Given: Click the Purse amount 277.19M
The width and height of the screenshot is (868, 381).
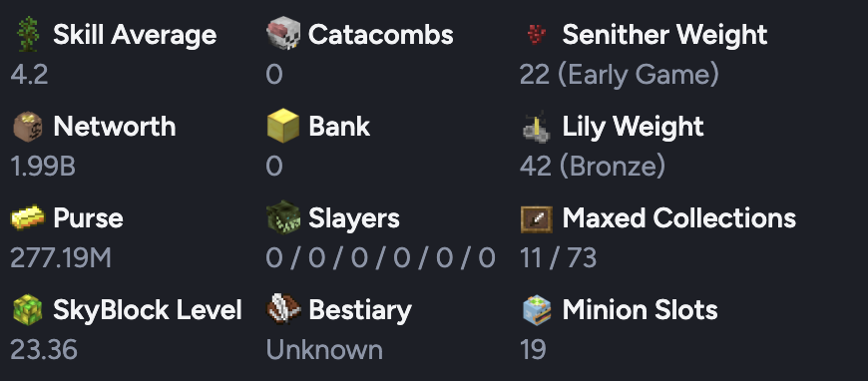Looking at the screenshot, I should (61, 258).
